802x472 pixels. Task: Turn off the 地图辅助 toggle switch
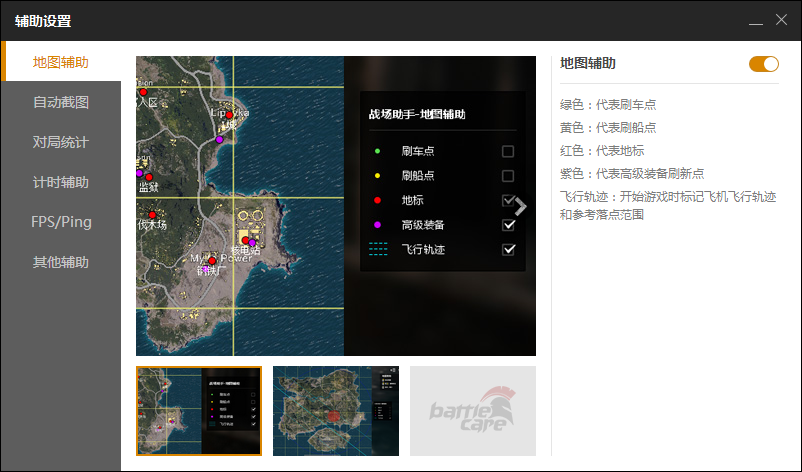click(764, 64)
